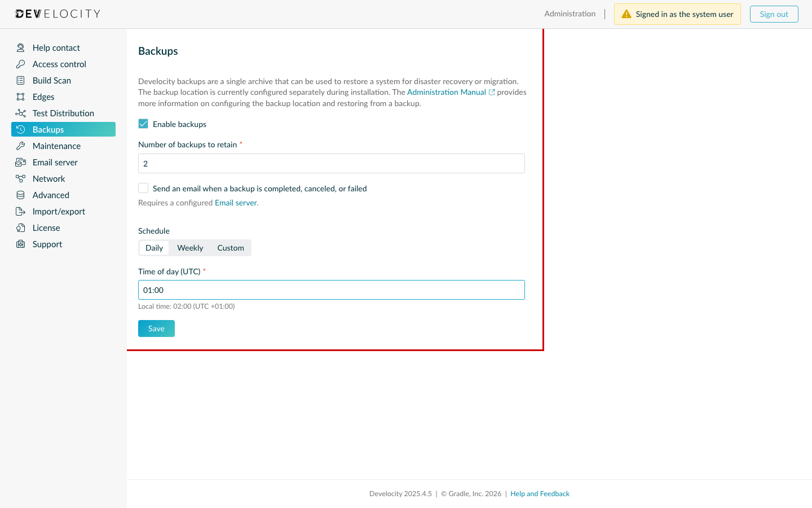Screen dimensions: 812x508
Task: Switch schedule to Weekly
Action: pyautogui.click(x=190, y=247)
